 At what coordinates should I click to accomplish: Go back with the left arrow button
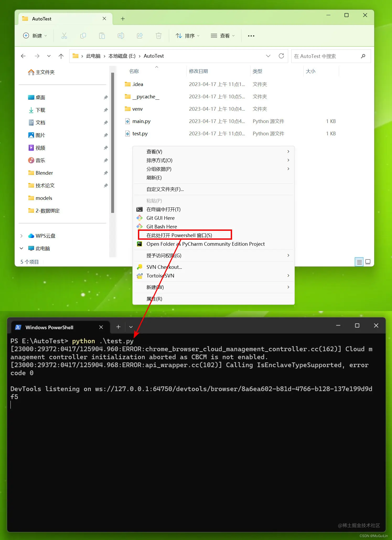tap(23, 56)
